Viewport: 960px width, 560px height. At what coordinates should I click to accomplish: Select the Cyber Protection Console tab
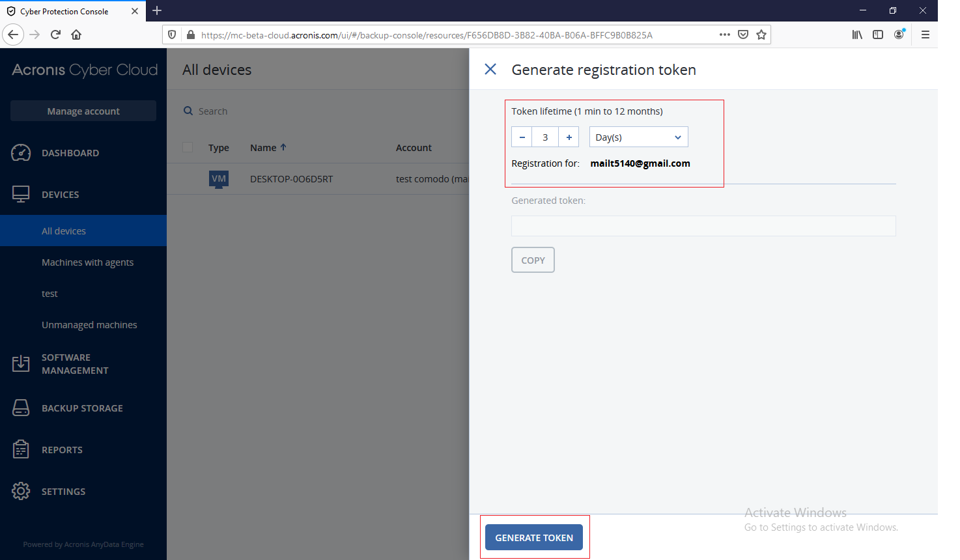(73, 11)
